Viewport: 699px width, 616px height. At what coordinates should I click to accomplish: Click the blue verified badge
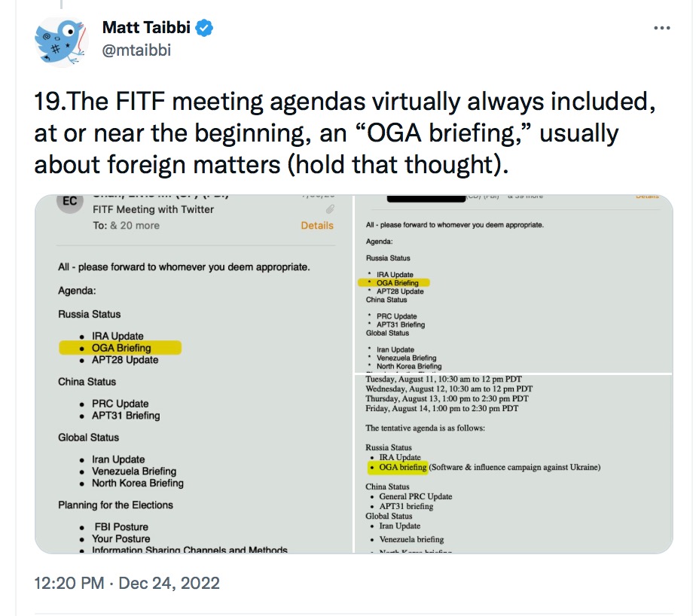pos(205,28)
